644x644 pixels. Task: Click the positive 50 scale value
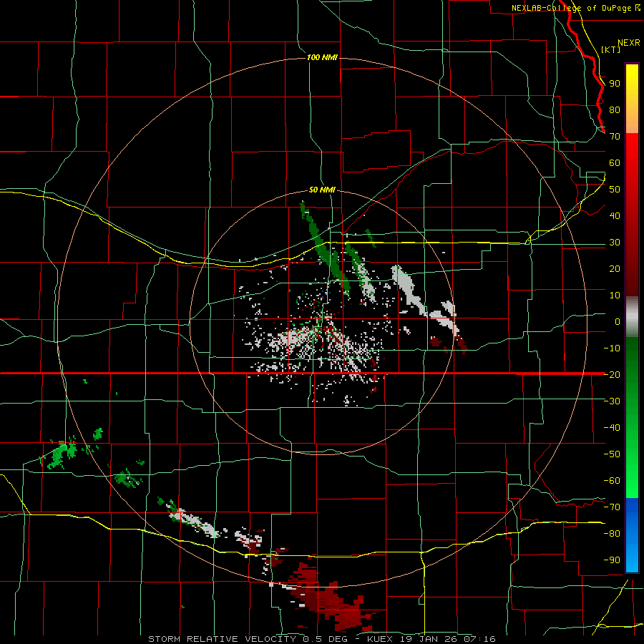click(615, 190)
